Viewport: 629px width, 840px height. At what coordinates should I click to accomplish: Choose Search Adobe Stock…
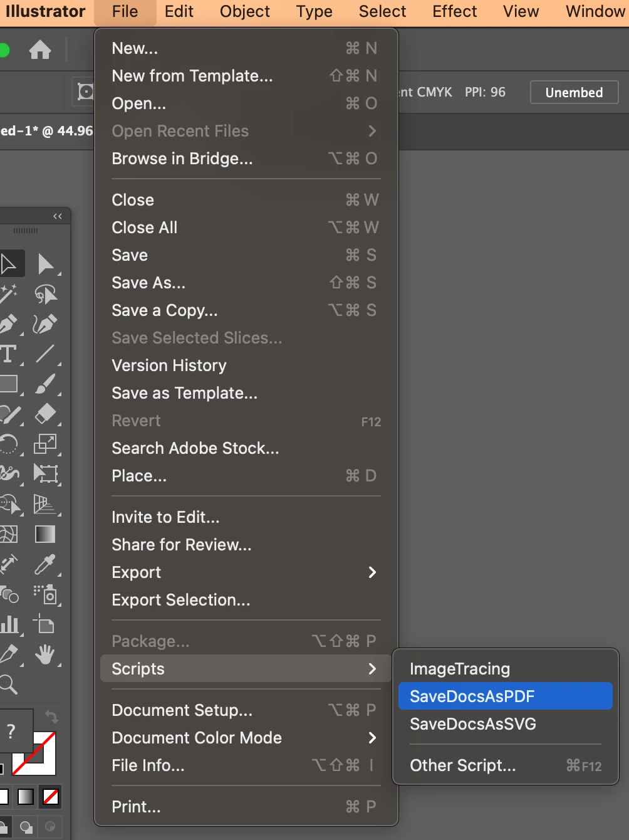point(246,448)
